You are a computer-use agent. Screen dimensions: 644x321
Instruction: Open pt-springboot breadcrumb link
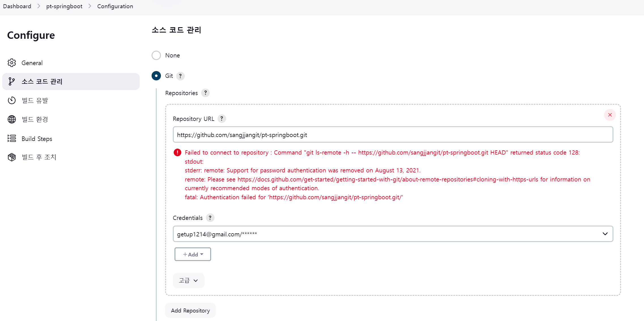pyautogui.click(x=64, y=6)
